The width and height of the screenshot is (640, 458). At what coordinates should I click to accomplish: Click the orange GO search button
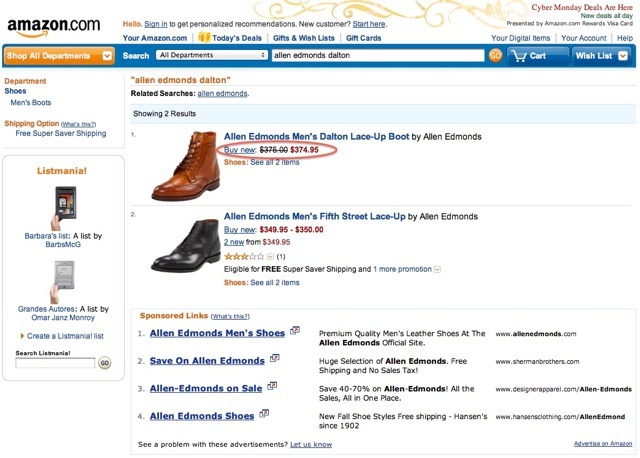click(495, 56)
